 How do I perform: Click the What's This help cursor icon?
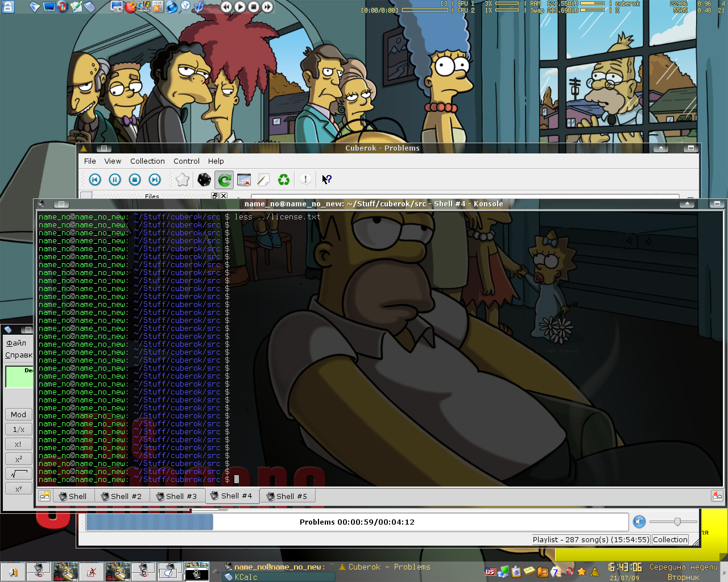point(326,180)
